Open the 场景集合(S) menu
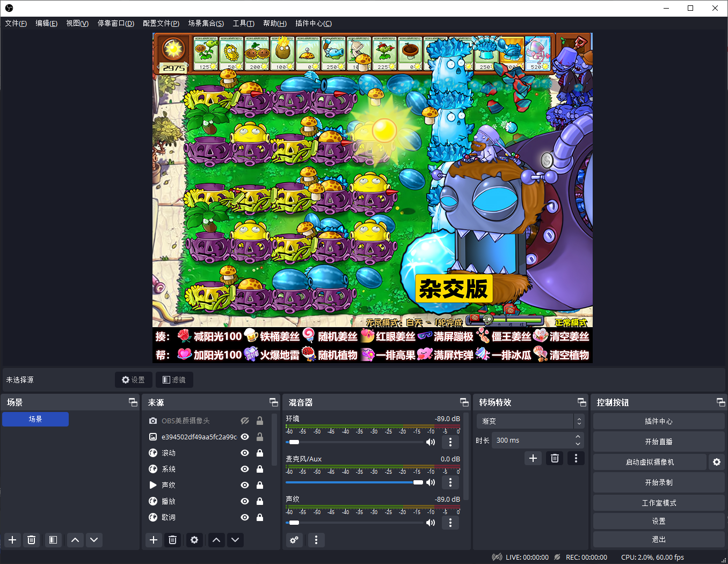This screenshot has height=564, width=728. click(206, 23)
